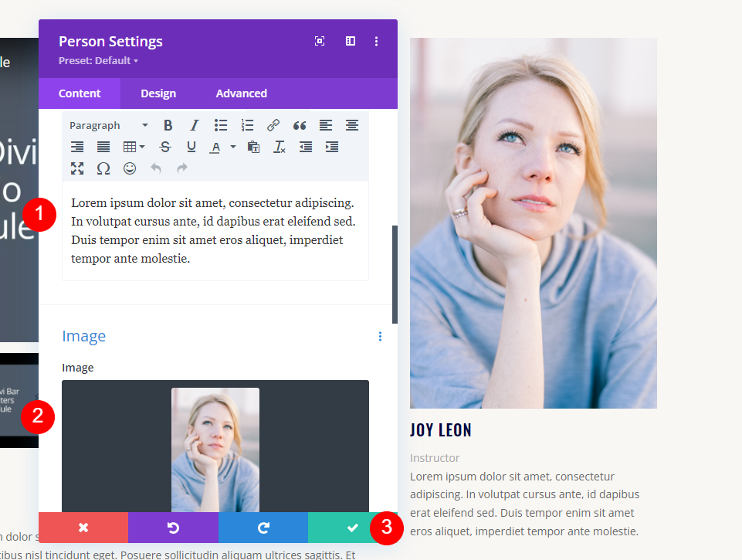
Task: Click the paste as text icon
Action: (x=253, y=147)
